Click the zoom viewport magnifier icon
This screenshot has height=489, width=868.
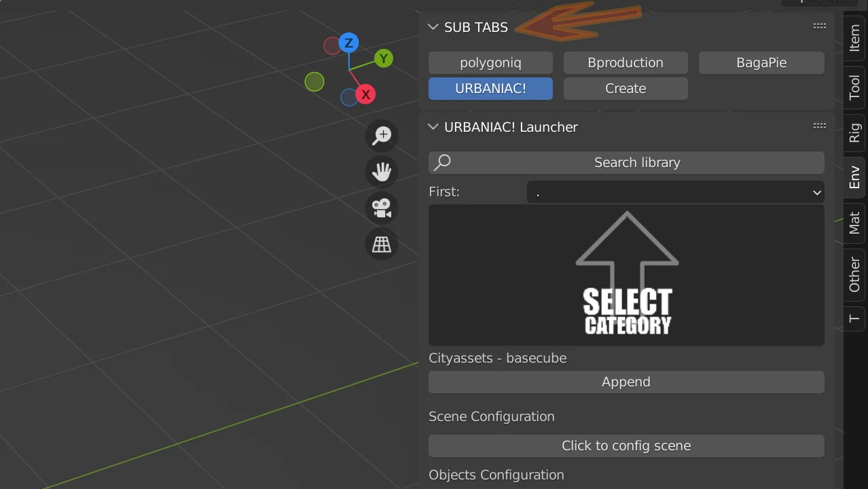point(382,135)
